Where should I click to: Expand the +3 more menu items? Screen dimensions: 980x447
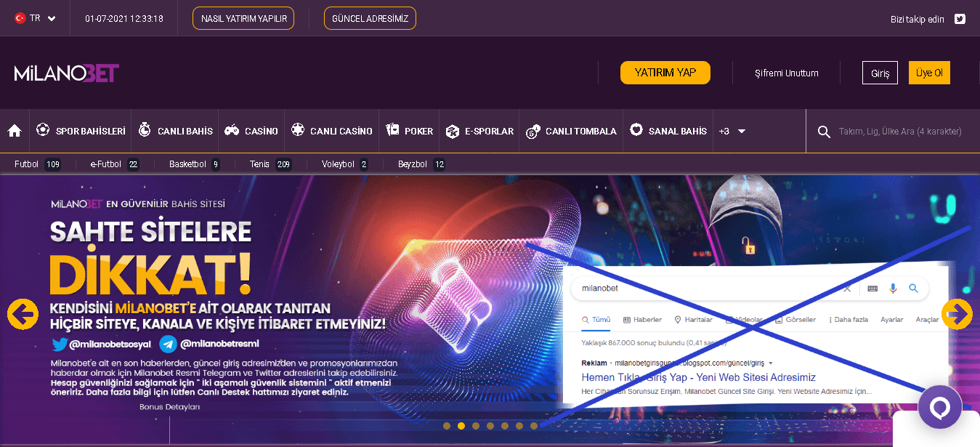point(732,132)
